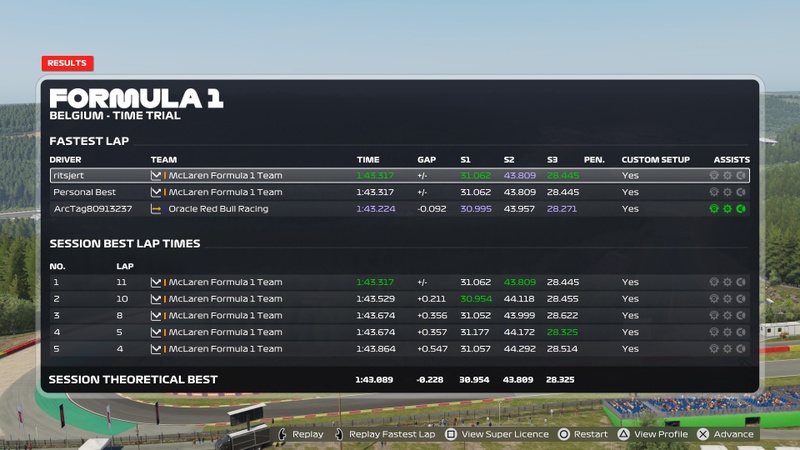The height and width of the screenshot is (450, 800).
Task: Click the gear assist icon in lap 8 row
Action: (727, 316)
